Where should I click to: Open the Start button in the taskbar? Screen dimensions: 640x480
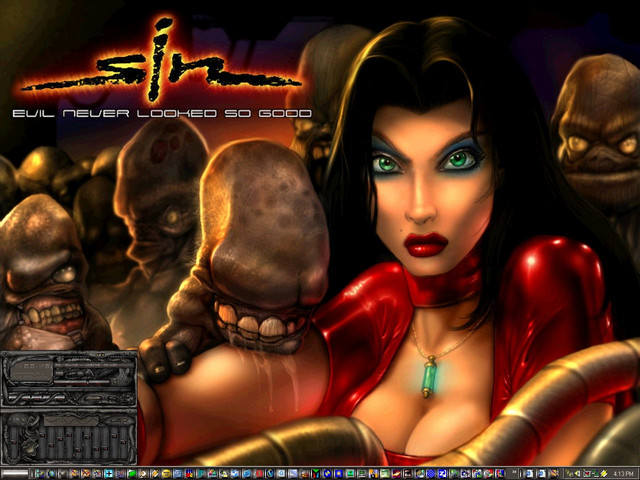(x=15, y=474)
